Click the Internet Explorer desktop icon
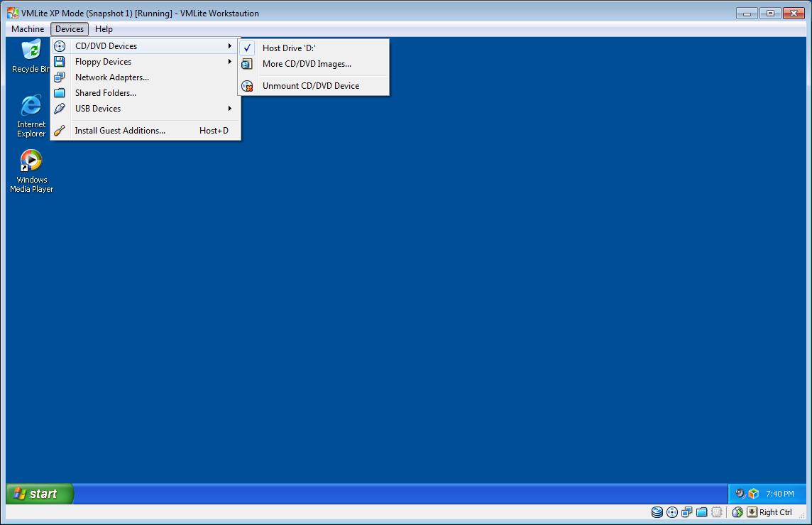Screen dimensions: 812x525 point(31,116)
